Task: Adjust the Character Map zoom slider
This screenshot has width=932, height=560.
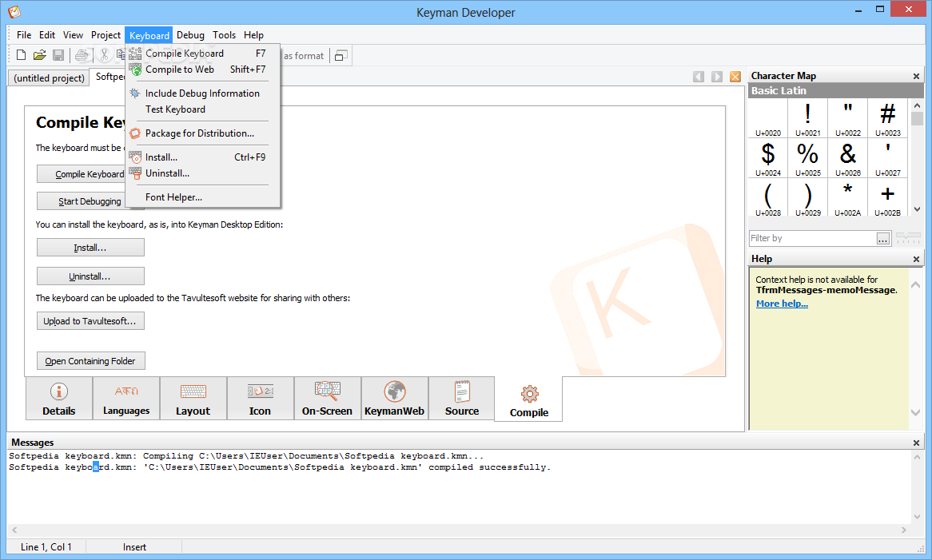Action: (908, 238)
